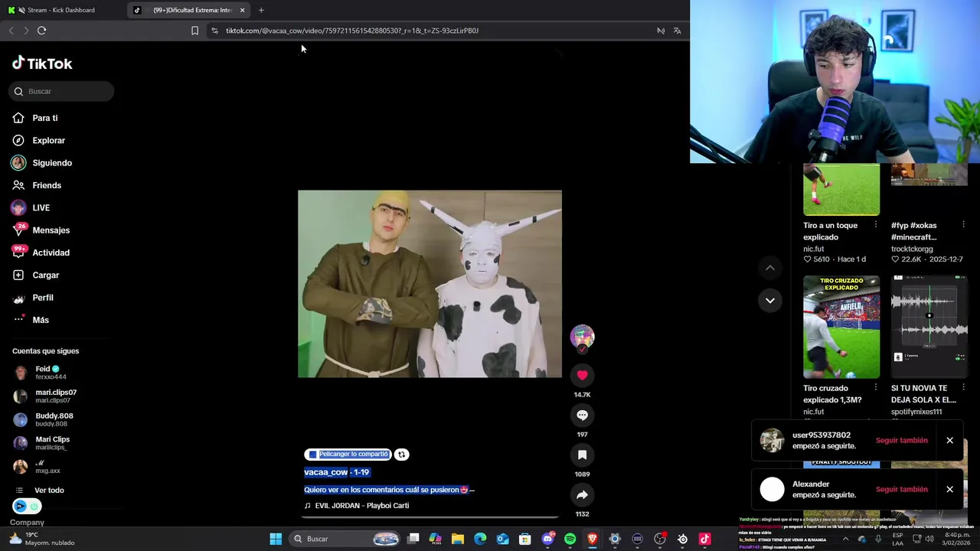Open mari.clips07 followed account
This screenshot has height=551, width=980.
[46, 396]
